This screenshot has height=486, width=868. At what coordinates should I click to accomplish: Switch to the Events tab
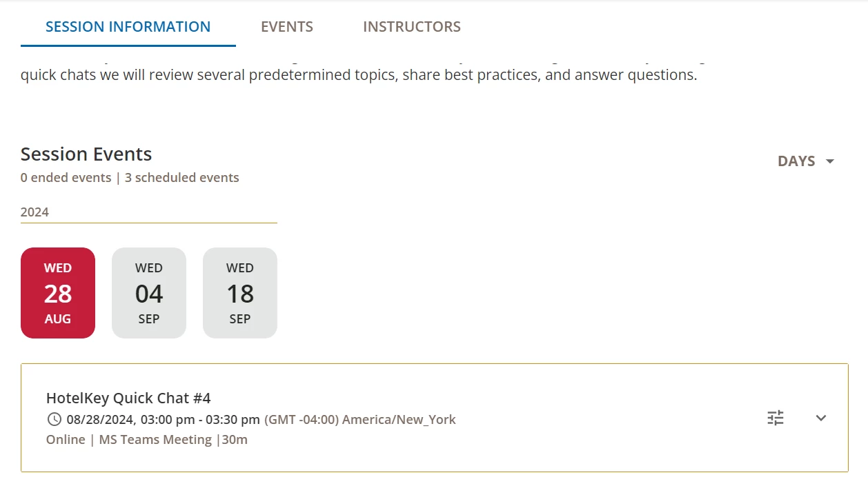coord(287,27)
